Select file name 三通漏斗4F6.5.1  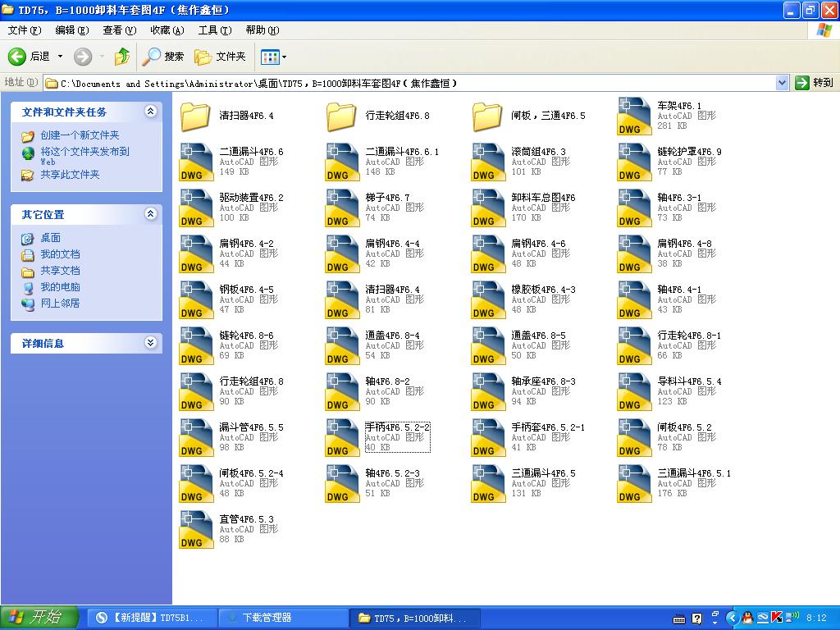tap(694, 473)
